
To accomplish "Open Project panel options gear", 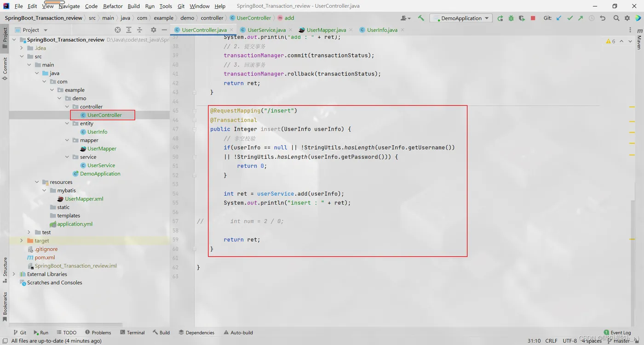I will (154, 30).
